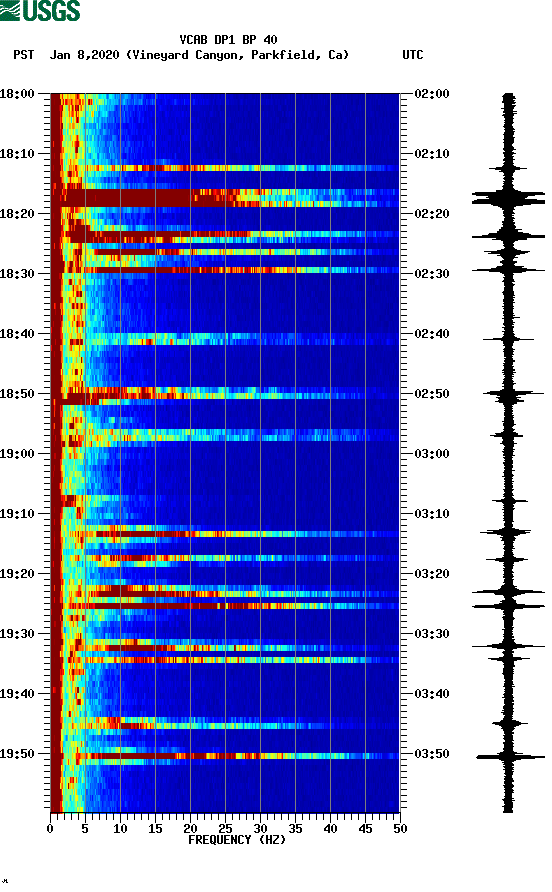Image resolution: width=552 pixels, height=892 pixels.
Task: Click the 02:10 UTC time label
Action: (x=432, y=154)
